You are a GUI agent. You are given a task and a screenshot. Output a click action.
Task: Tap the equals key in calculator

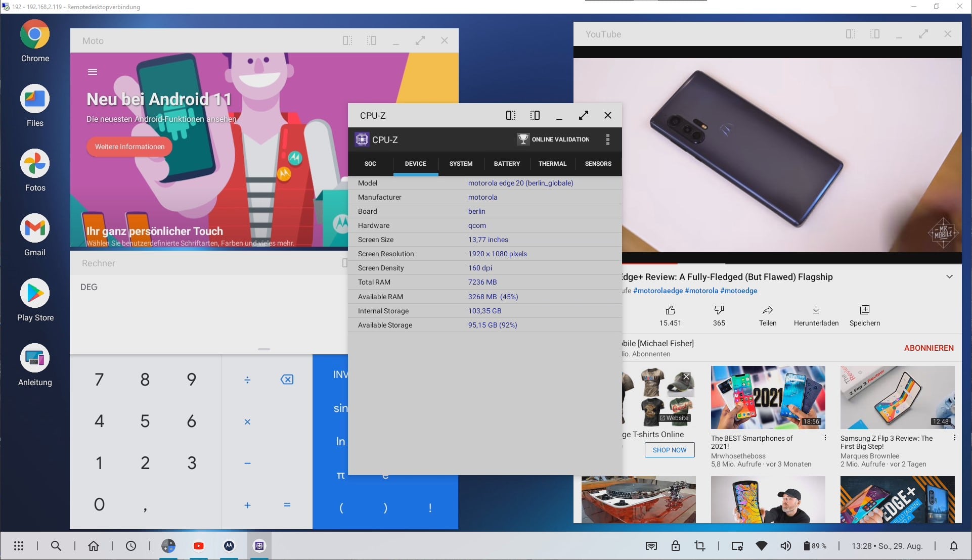pos(287,504)
